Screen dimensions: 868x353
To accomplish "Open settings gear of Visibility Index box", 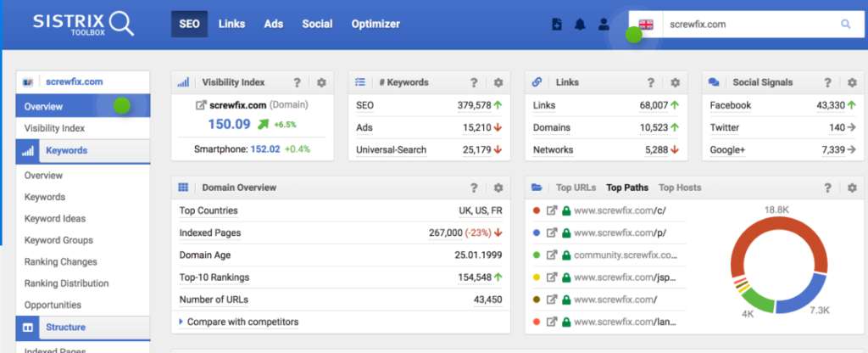I will 321,82.
